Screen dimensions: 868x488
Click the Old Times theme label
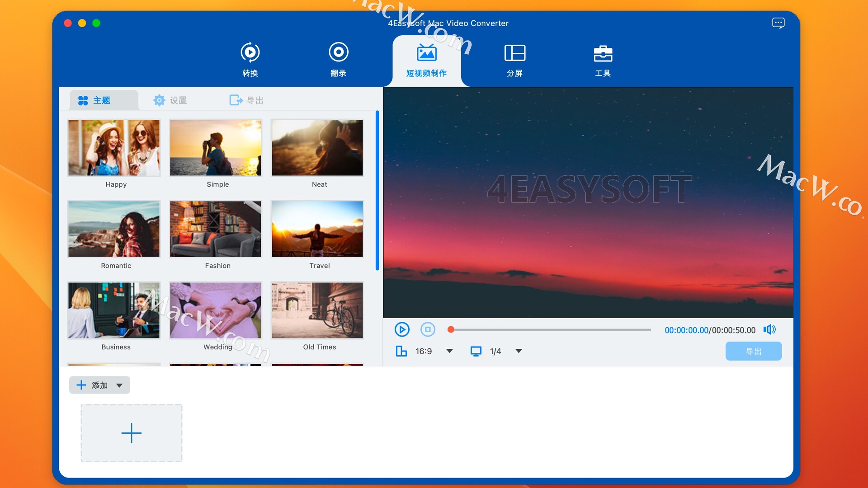tap(320, 347)
